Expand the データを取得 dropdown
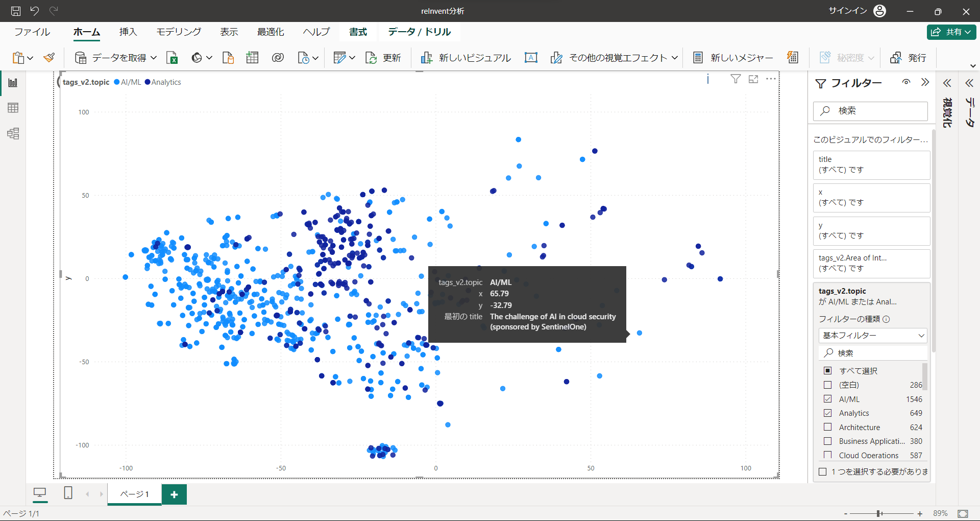Image resolution: width=980 pixels, height=521 pixels. 154,58
